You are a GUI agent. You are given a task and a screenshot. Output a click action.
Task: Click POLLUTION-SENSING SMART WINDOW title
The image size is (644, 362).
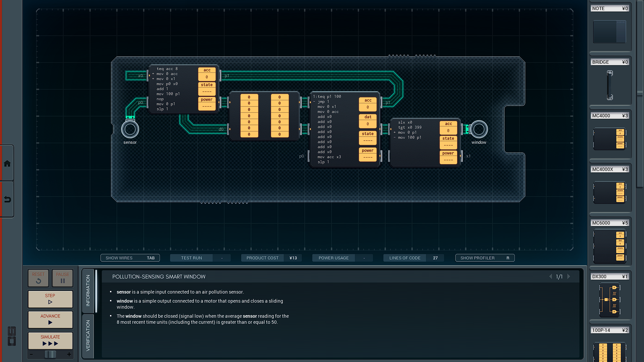click(159, 277)
